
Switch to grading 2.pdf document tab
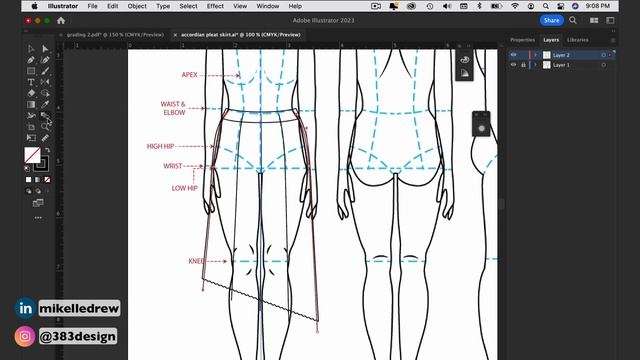116,35
